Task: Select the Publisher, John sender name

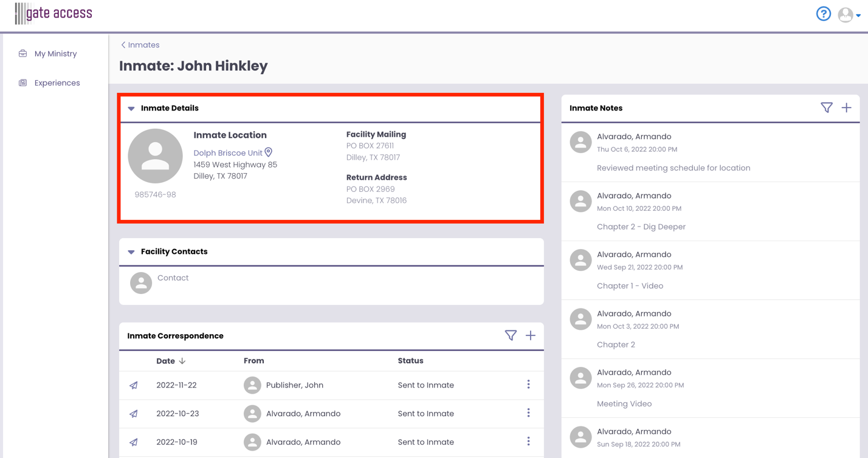Action: click(295, 385)
